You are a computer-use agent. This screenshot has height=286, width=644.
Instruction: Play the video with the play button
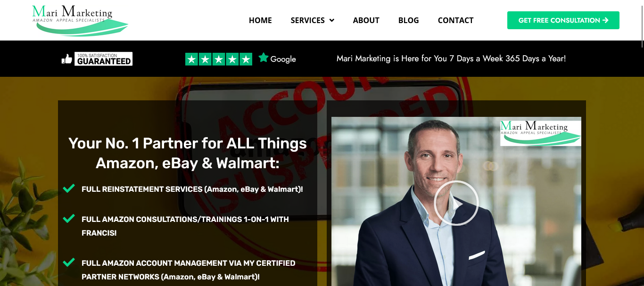coord(456,203)
